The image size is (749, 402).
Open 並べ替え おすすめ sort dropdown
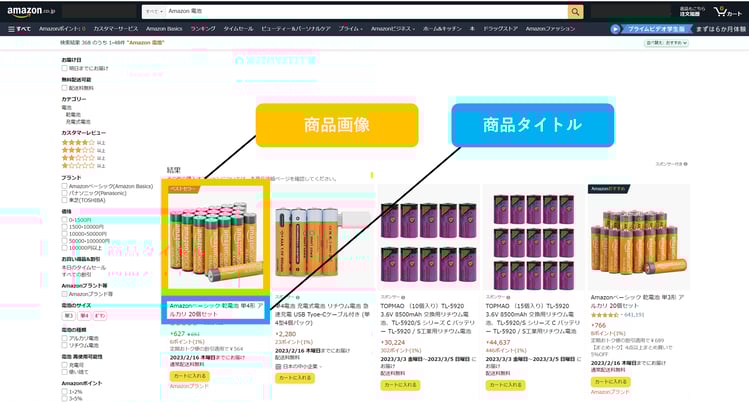point(666,43)
